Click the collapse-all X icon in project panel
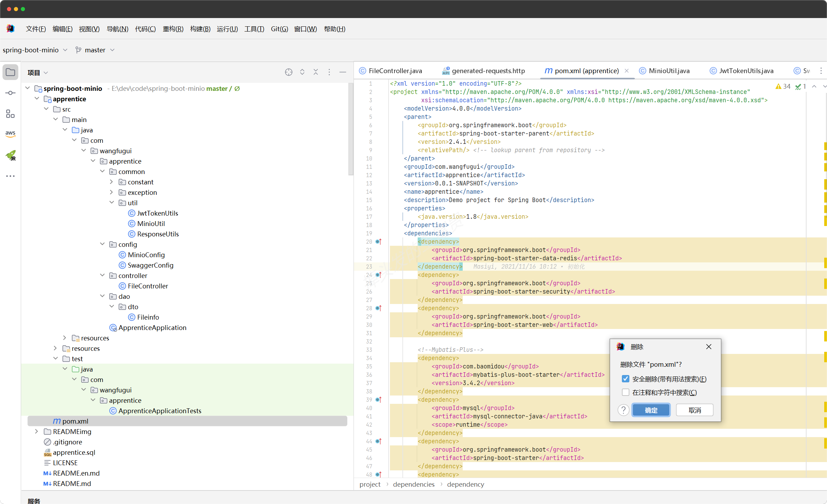This screenshot has width=827, height=504. coord(316,72)
